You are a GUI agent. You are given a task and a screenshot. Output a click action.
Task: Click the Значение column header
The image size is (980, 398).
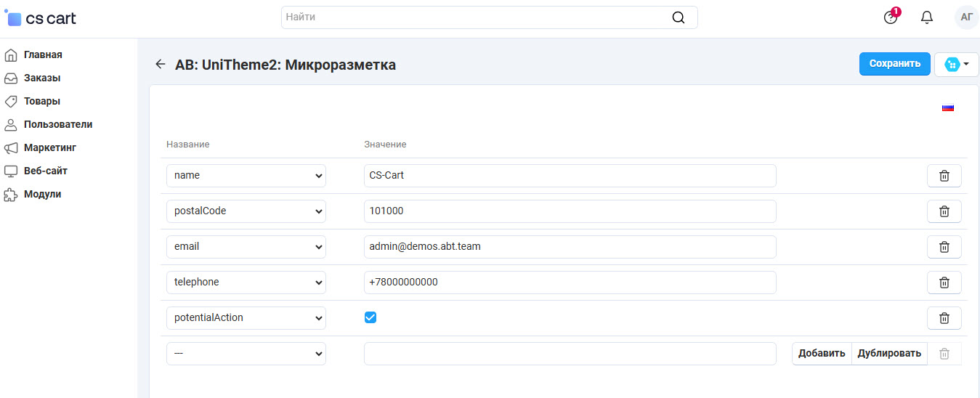pyautogui.click(x=385, y=145)
